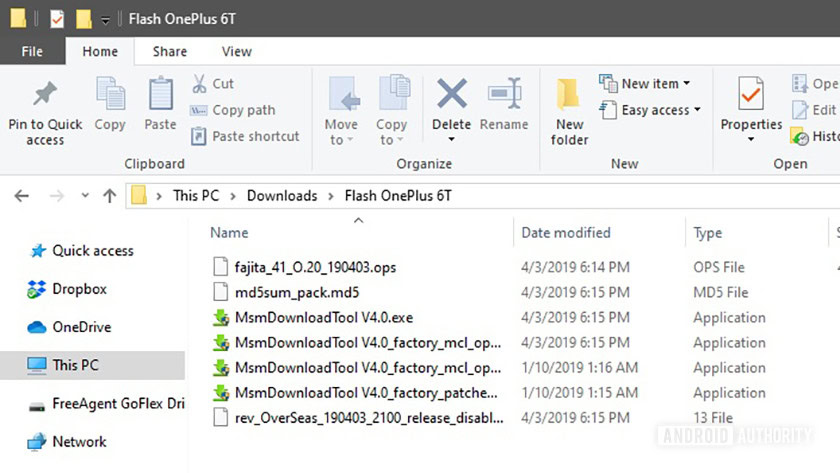The width and height of the screenshot is (840, 473).
Task: Click the New folder icon
Action: pyautogui.click(x=568, y=94)
